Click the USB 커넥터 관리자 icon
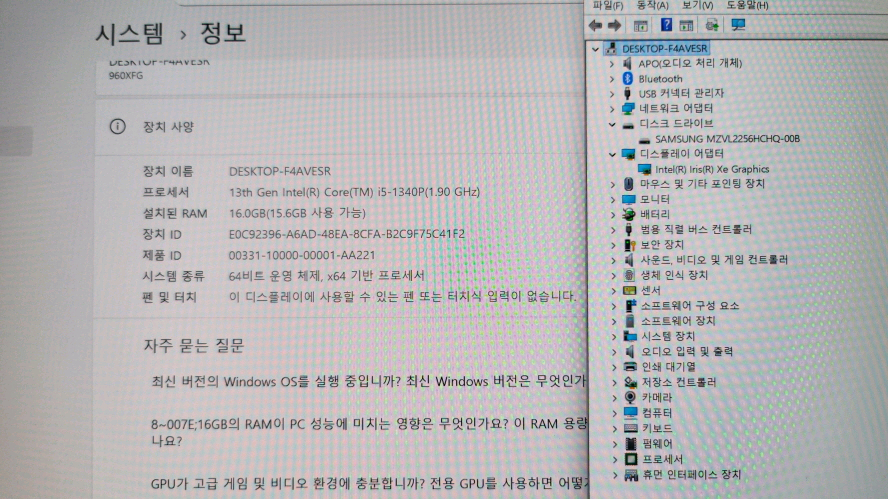The height and width of the screenshot is (499, 888). [627, 93]
